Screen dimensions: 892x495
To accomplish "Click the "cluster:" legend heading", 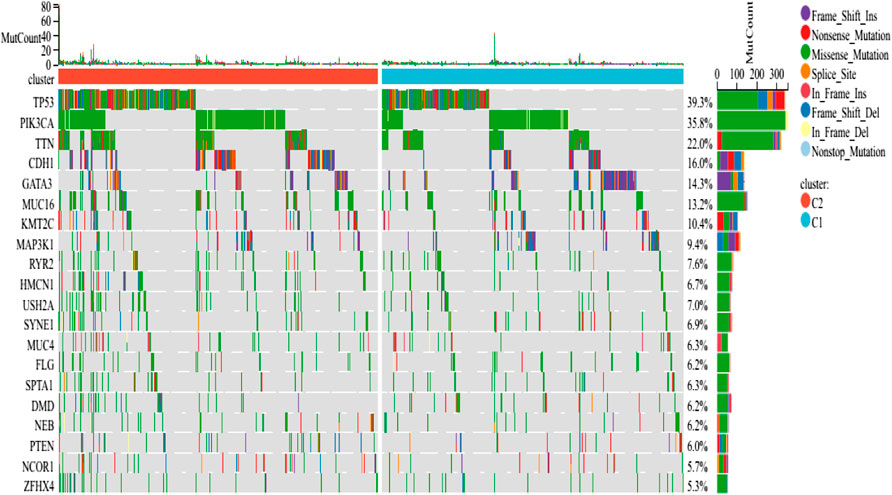I will pyautogui.click(x=815, y=184).
